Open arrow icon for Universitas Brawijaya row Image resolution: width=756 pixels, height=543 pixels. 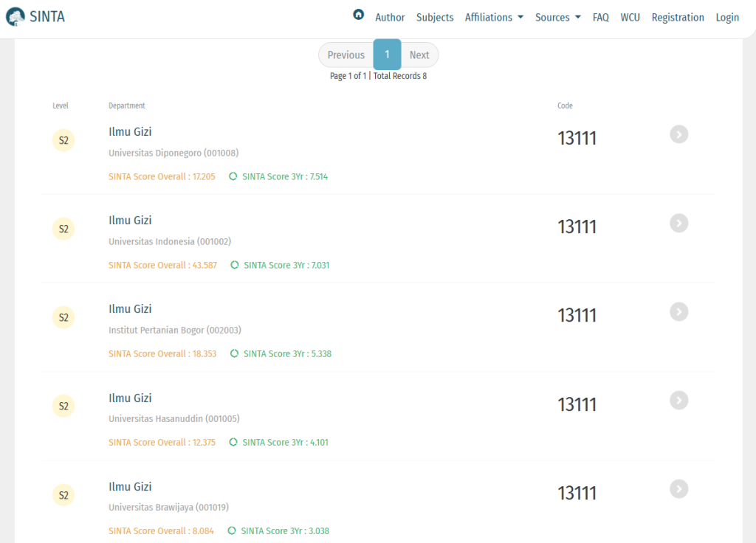(678, 488)
